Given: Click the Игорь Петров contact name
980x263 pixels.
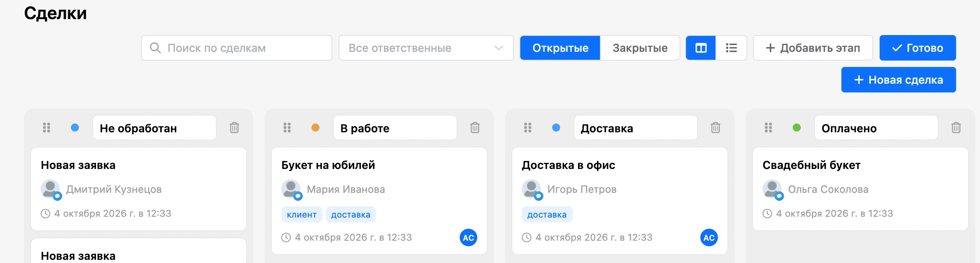Looking at the screenshot, I should click(582, 189).
